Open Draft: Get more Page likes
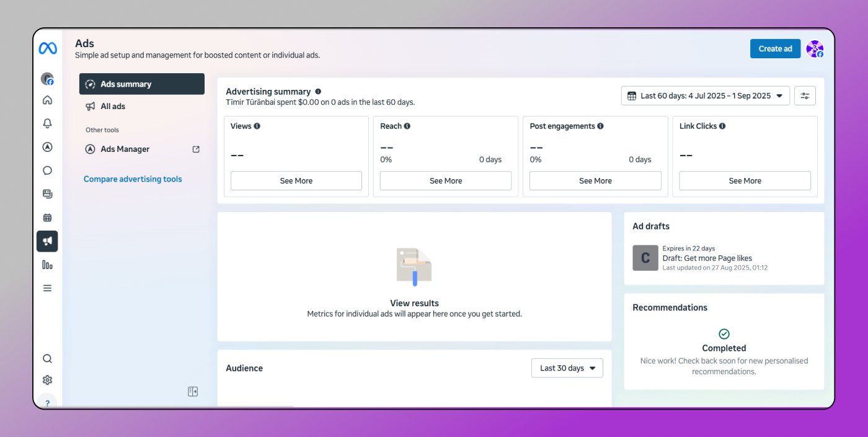The image size is (868, 437). coord(707,258)
